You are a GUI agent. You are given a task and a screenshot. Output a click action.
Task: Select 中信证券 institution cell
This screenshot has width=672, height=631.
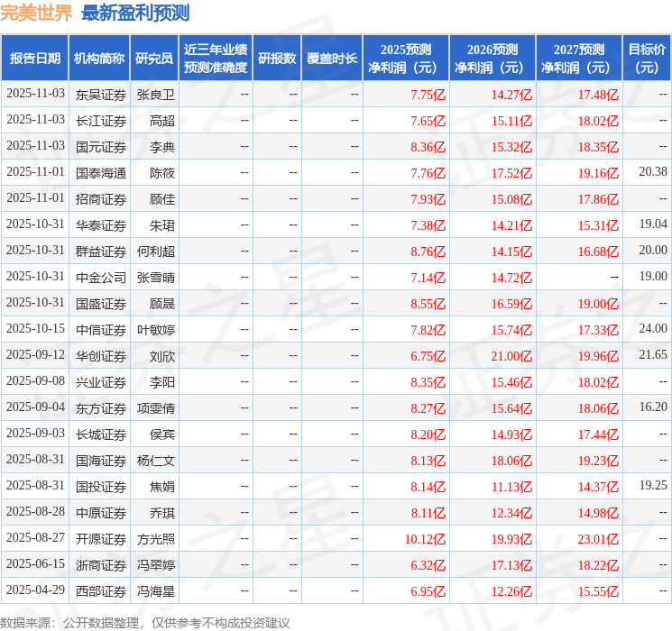click(101, 330)
